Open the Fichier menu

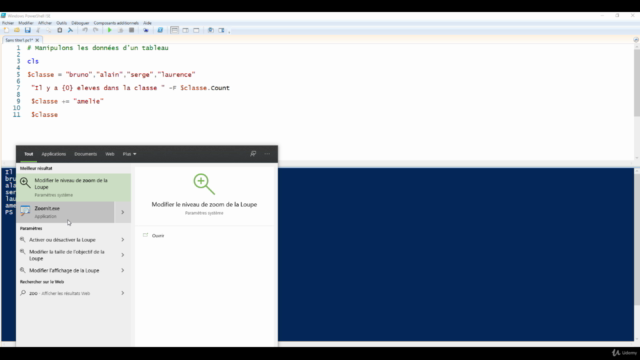click(8, 23)
